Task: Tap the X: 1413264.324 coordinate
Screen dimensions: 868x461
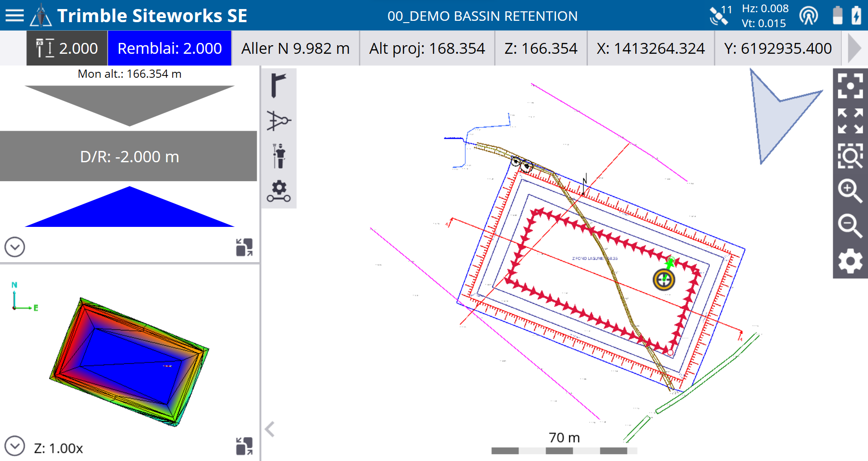Action: [651, 48]
